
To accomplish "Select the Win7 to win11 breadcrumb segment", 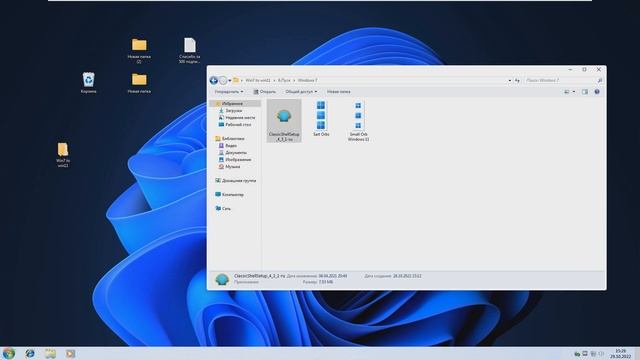I will click(x=258, y=80).
